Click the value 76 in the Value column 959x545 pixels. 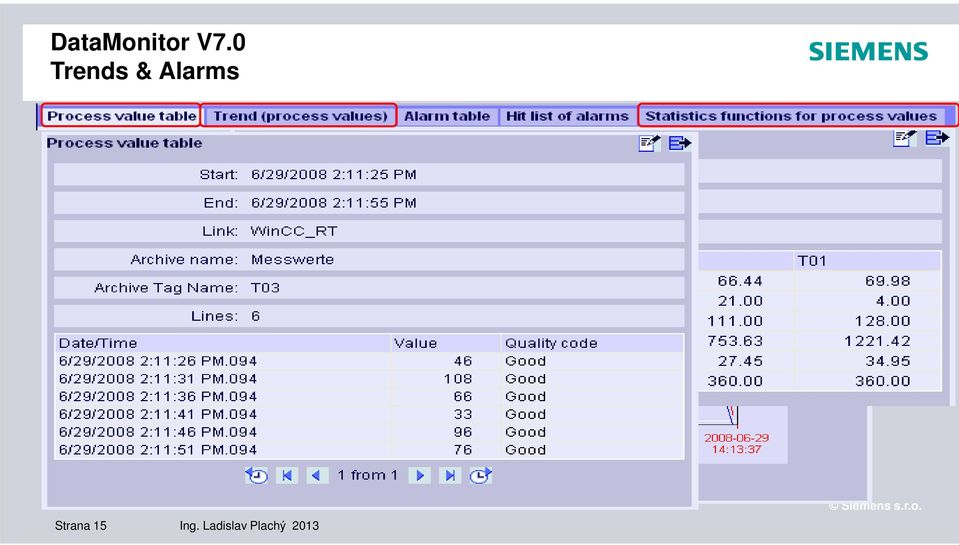coord(463,450)
